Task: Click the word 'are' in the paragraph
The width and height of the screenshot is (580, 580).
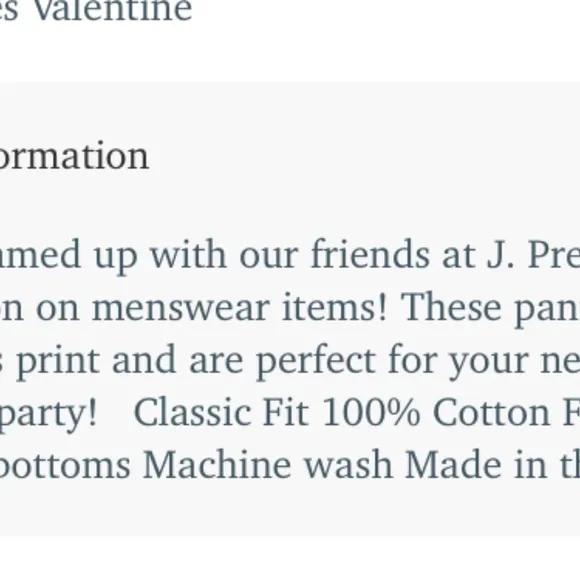Action: coord(216,362)
